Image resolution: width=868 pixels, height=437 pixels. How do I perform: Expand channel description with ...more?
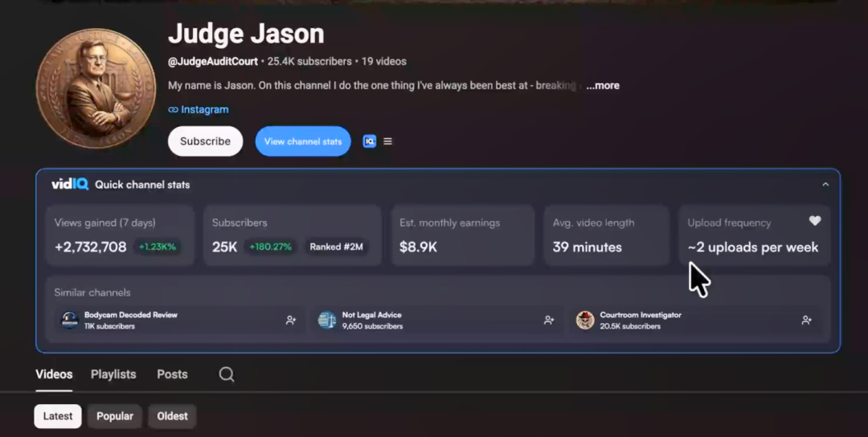pos(603,86)
